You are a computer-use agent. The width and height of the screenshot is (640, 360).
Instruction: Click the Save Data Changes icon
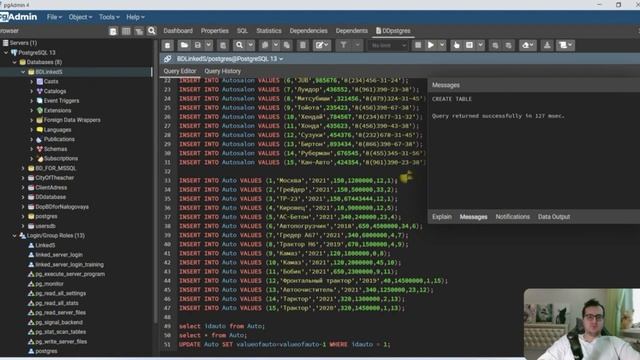click(x=223, y=45)
